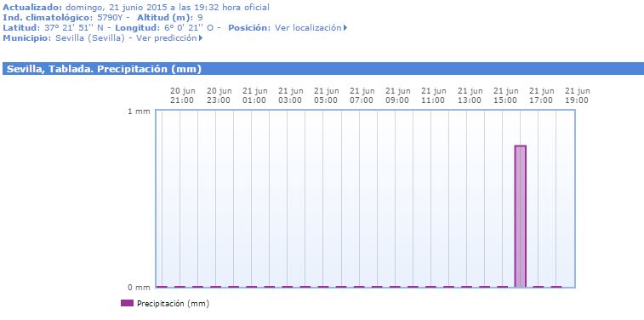Click the arrow icon after Ver localización
Viewport: 644px width, 320px height.
[x=345, y=28]
